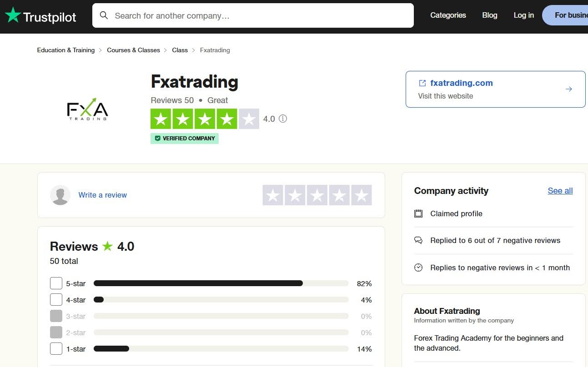Click the Trustpilot wordmark
Screen dimensions: 588x367
[x=50, y=17]
